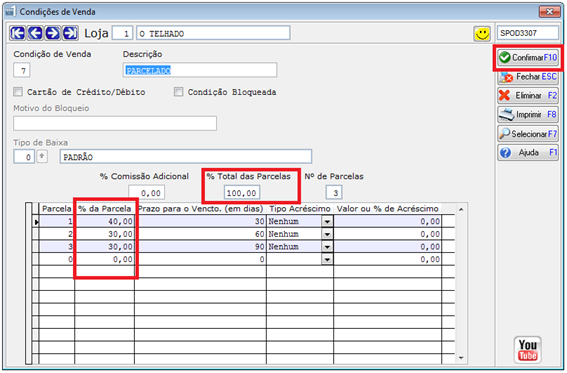Open help with Ajuda F1

coord(528,153)
